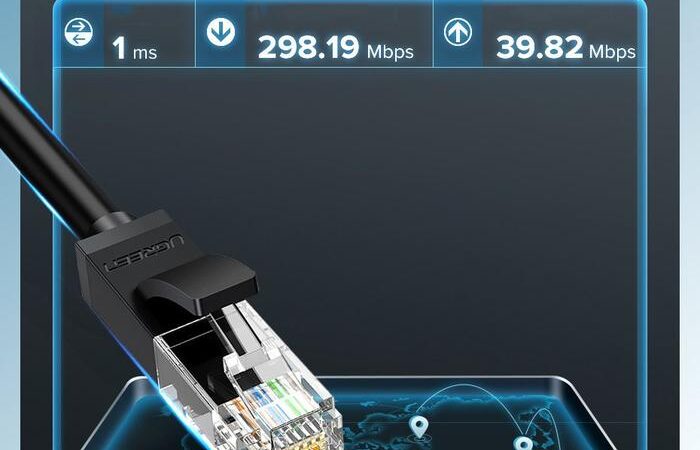Click the left map location pin

pos(418,427)
